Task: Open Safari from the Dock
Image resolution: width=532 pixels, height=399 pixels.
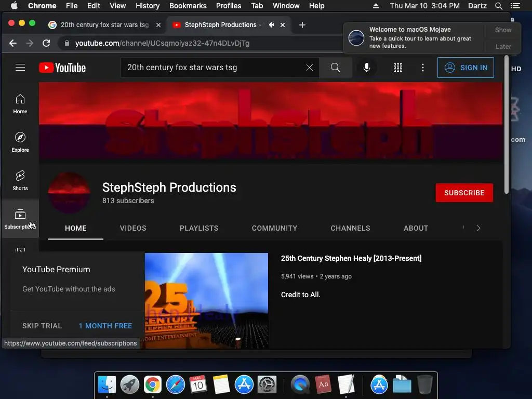Action: coord(176,385)
